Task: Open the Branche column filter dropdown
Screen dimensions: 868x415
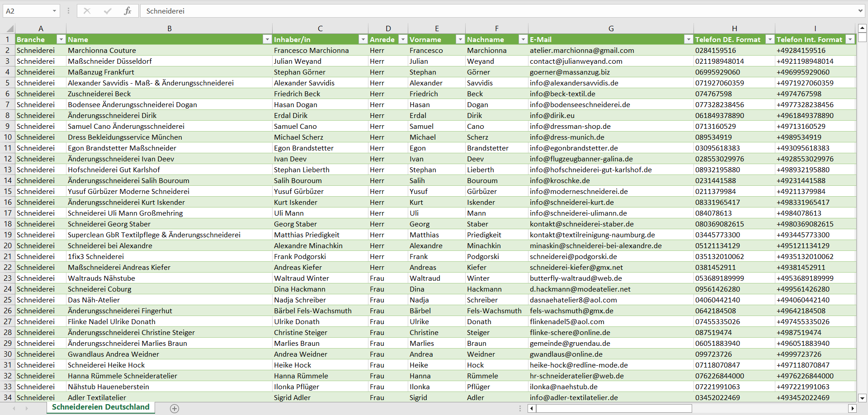Action: click(x=61, y=39)
